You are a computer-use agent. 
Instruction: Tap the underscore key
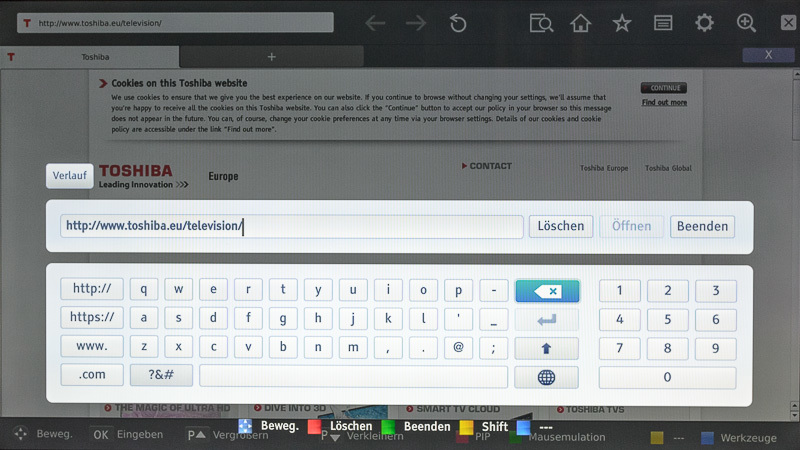[x=493, y=319]
